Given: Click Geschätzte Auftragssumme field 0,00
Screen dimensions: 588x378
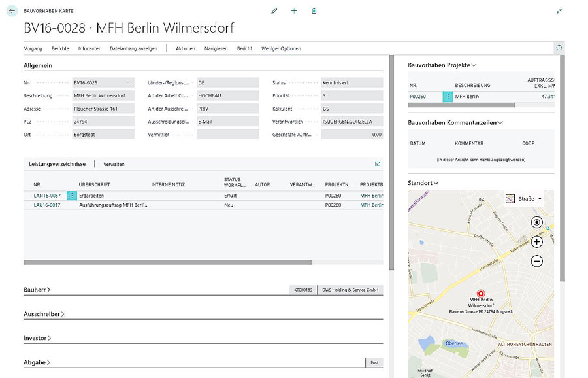Looking at the screenshot, I should (x=351, y=134).
